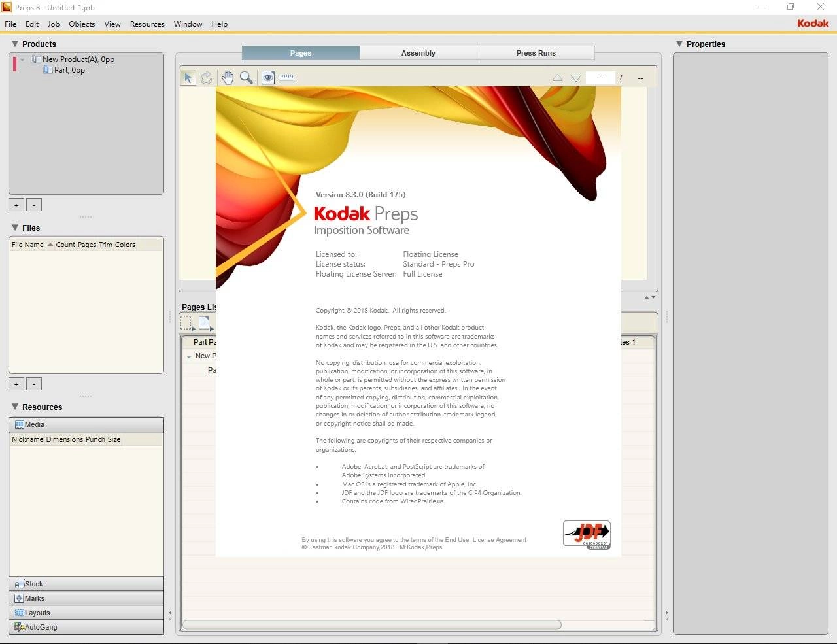The image size is (837, 644).
Task: Collapse the Files panel
Action: click(15, 228)
